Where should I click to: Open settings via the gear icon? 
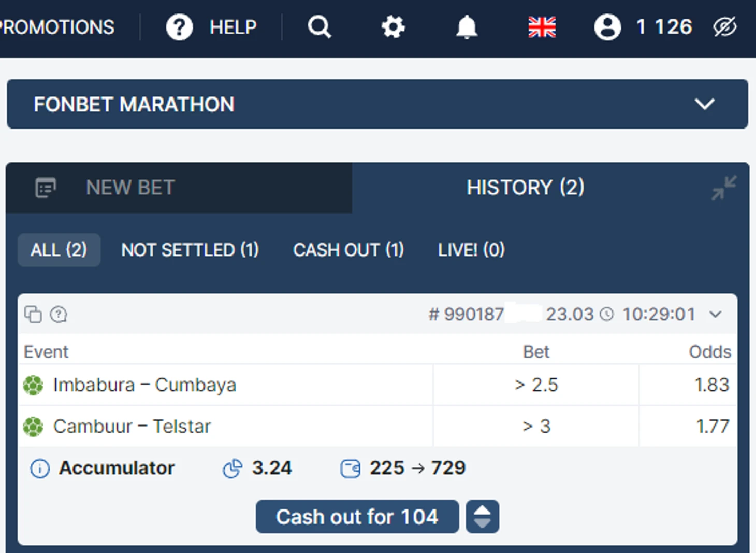[393, 27]
